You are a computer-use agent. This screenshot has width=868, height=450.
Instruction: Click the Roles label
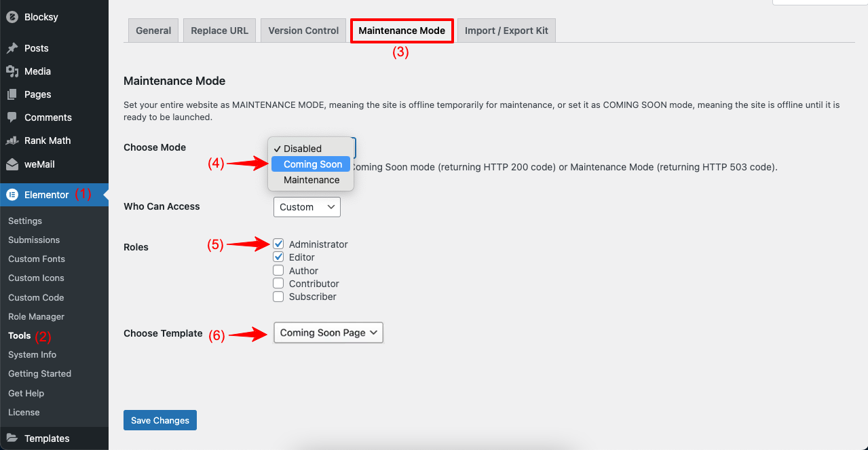click(136, 247)
